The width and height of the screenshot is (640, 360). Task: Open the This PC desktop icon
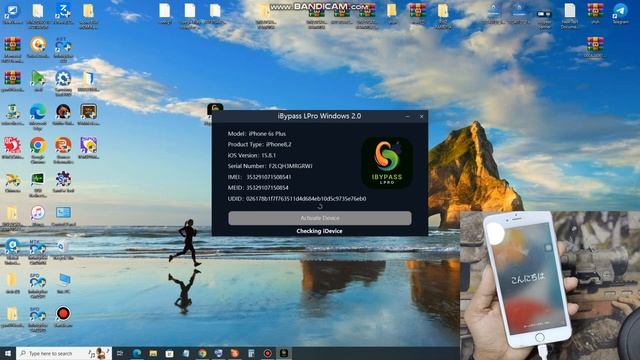coord(63,283)
